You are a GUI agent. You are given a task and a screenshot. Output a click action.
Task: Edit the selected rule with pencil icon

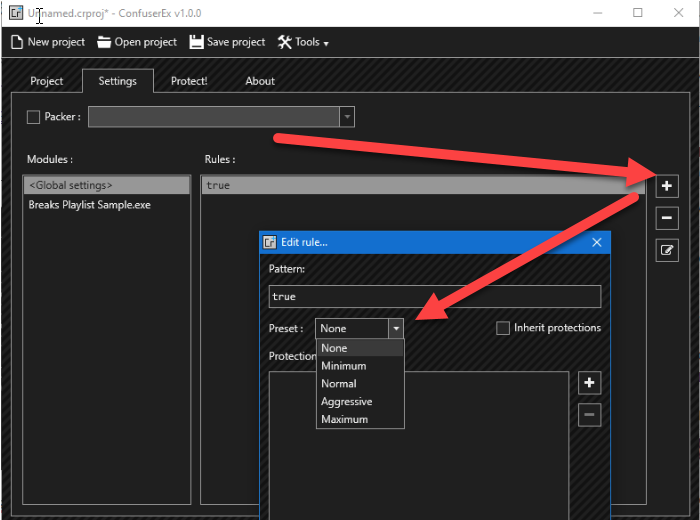[x=667, y=250]
